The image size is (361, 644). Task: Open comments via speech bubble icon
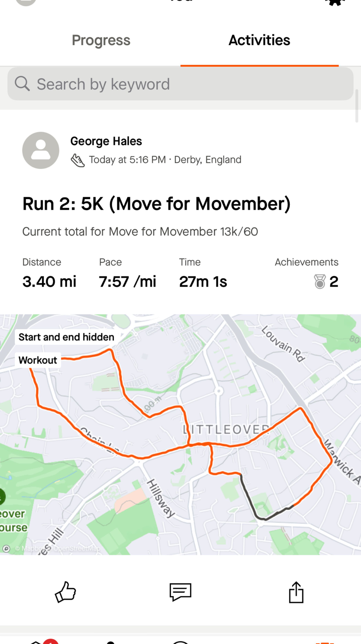180,592
